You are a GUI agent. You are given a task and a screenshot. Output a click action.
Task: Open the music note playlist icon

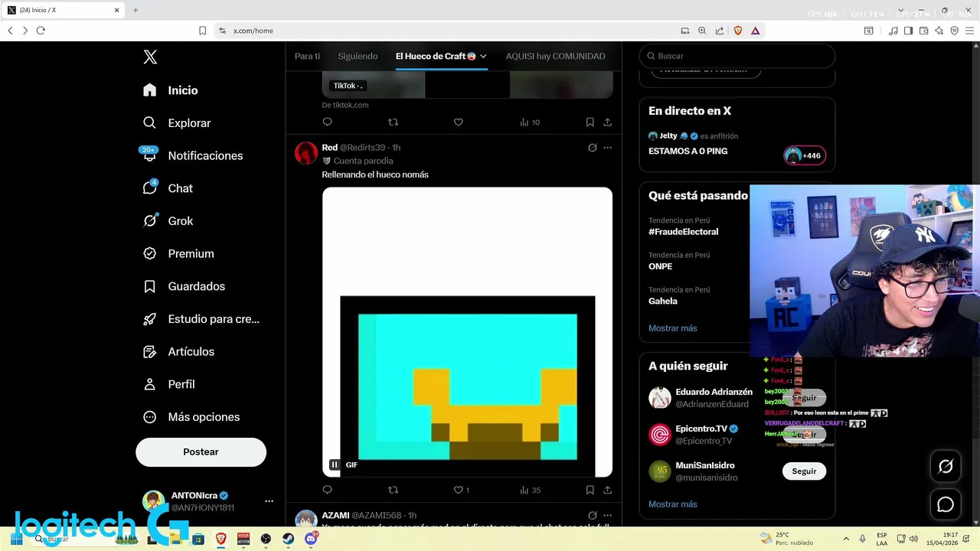click(893, 31)
